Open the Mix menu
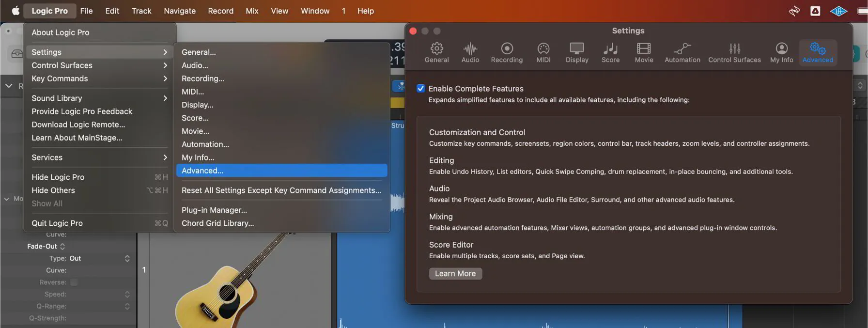868x328 pixels. (252, 11)
